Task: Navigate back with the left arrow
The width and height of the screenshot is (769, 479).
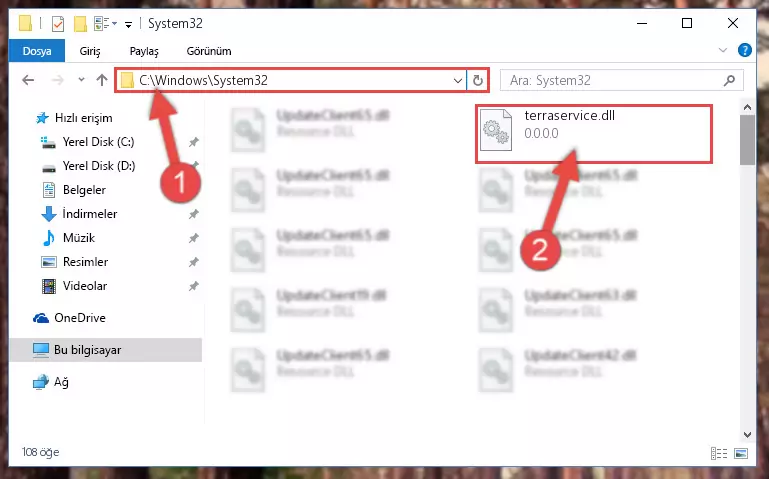Action: (28, 80)
